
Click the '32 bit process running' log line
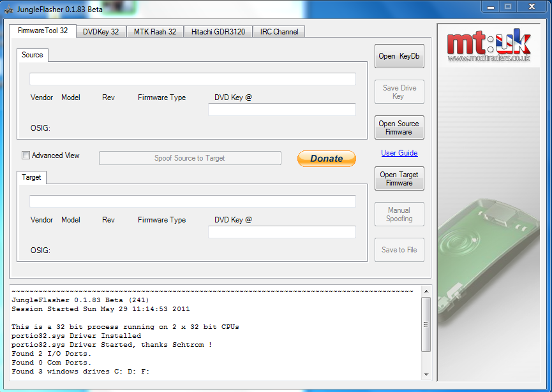125,327
